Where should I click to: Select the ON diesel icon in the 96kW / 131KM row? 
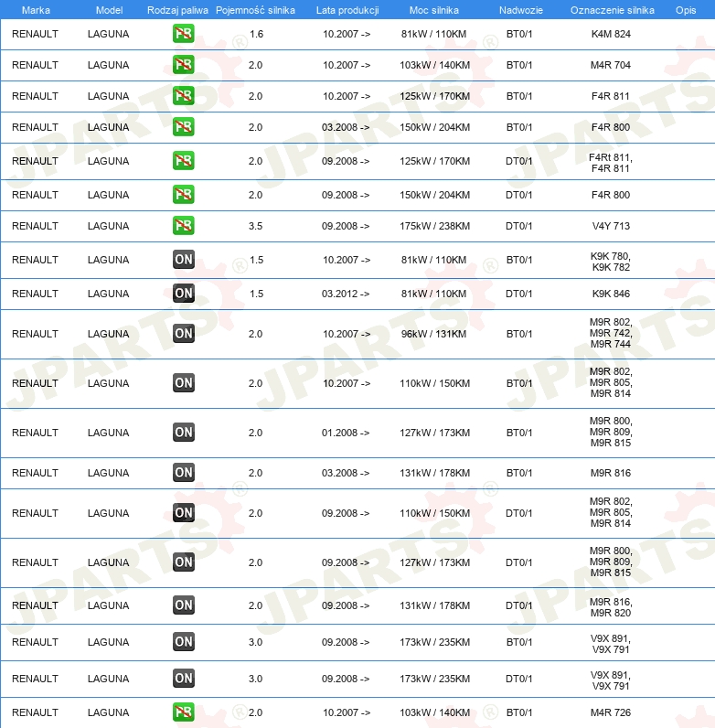pyautogui.click(x=184, y=334)
